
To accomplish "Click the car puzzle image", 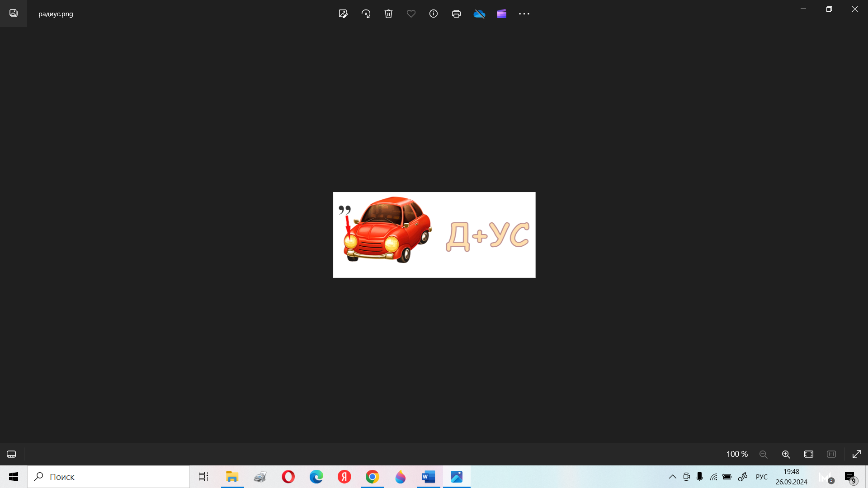I will coord(434,235).
